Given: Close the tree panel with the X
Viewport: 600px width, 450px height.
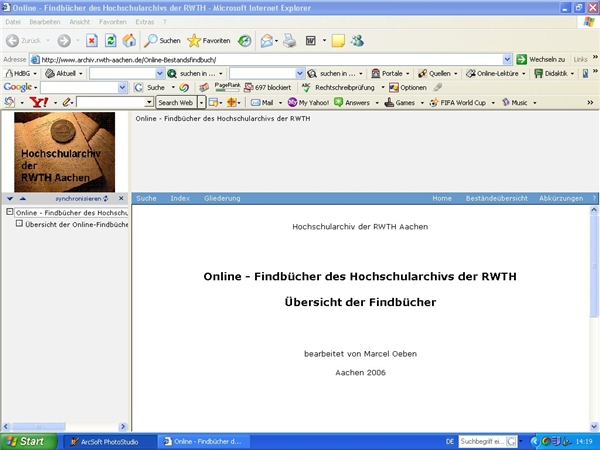Looking at the screenshot, I should pos(121,198).
